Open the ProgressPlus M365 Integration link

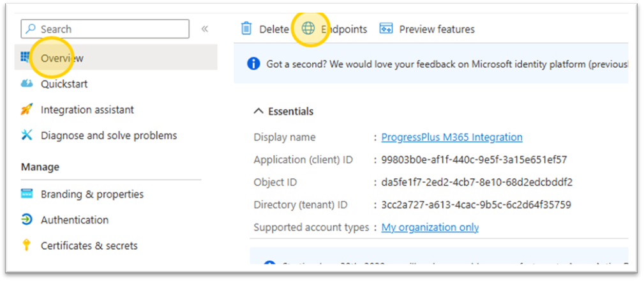pos(451,137)
